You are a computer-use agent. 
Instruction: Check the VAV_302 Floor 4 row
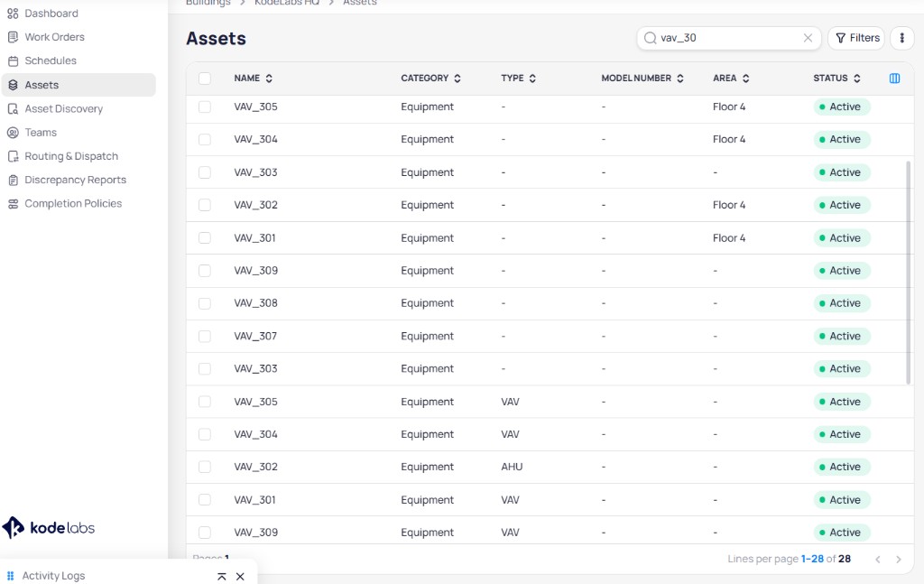pos(205,205)
